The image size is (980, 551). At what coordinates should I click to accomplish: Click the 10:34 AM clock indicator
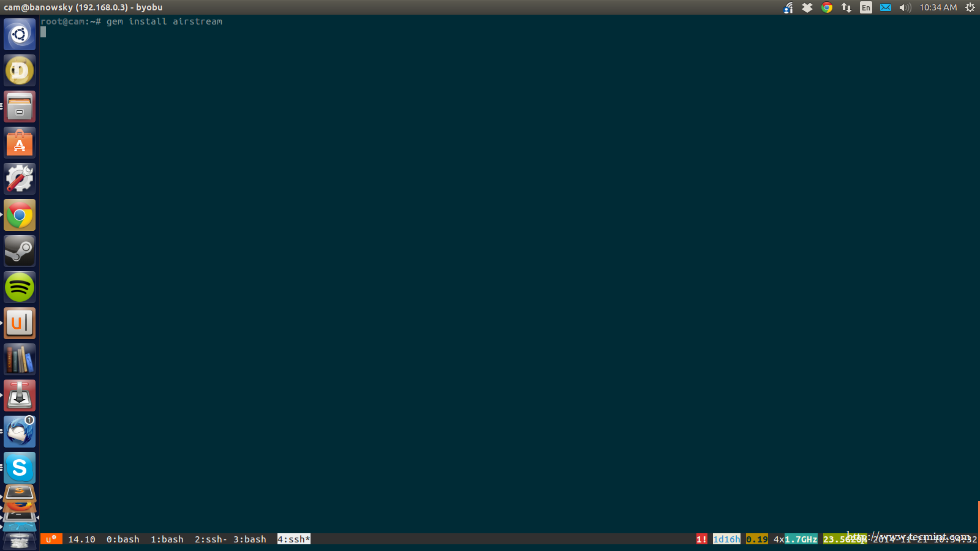pyautogui.click(x=938, y=7)
